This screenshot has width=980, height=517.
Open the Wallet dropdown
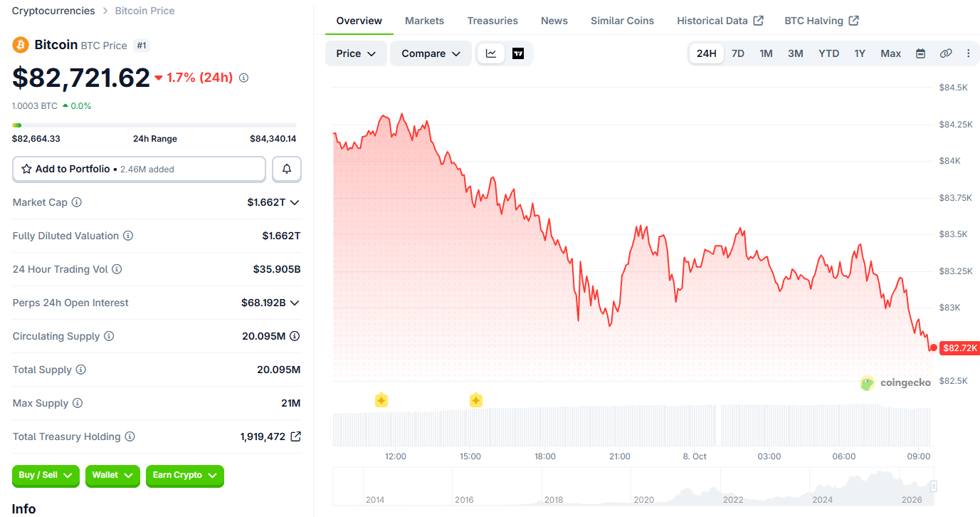(x=112, y=475)
